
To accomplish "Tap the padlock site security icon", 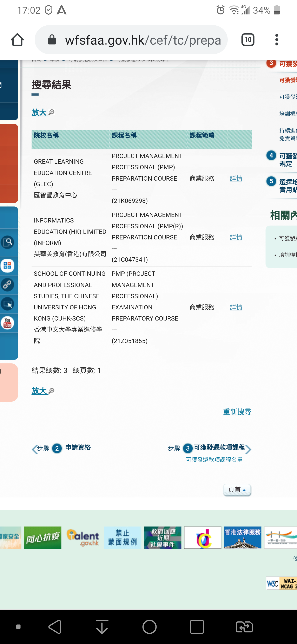I will (x=52, y=39).
